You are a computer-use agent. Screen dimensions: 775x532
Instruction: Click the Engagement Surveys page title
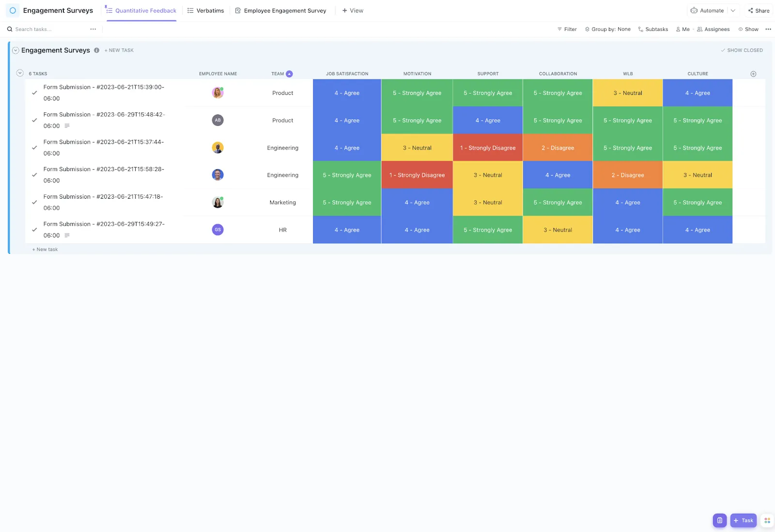(x=58, y=10)
